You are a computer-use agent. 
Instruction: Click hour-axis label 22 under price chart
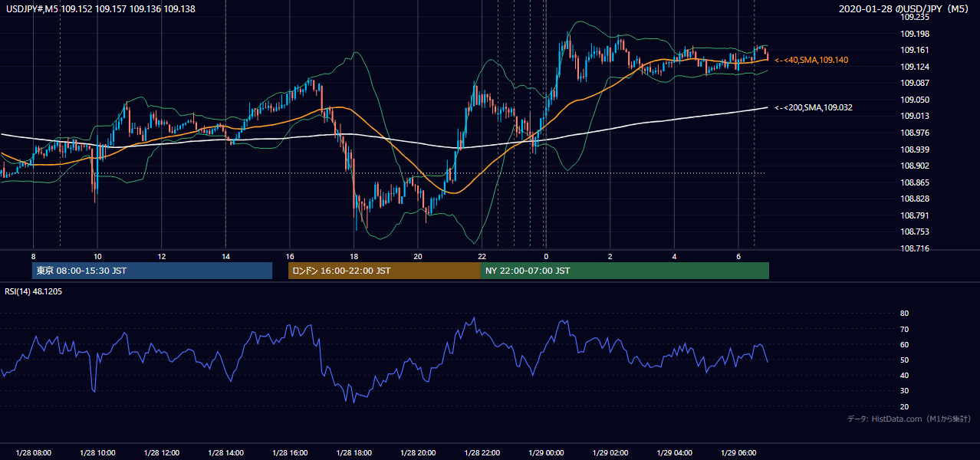[482, 256]
